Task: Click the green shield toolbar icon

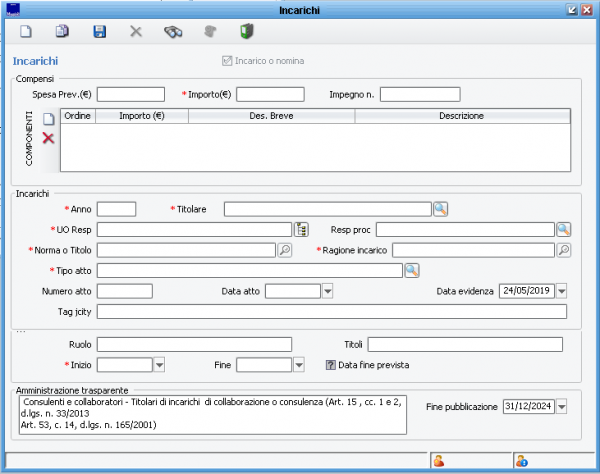Action: coord(246,32)
